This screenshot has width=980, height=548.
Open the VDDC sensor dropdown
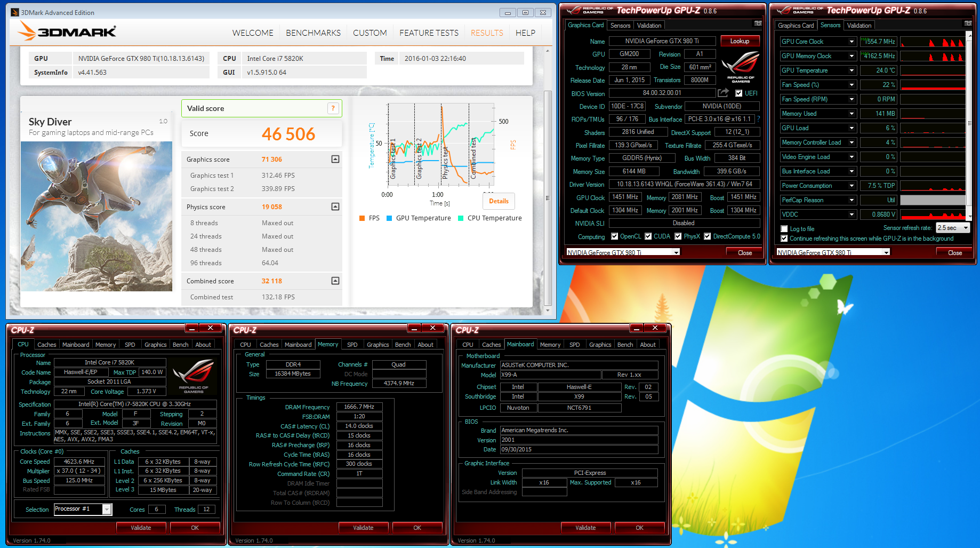coord(852,215)
